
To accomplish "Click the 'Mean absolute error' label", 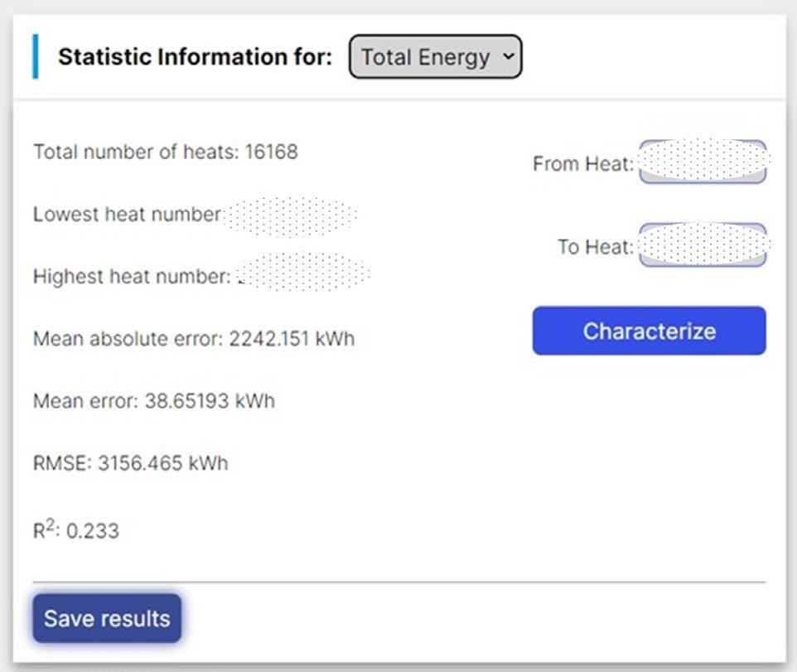I will [128, 339].
